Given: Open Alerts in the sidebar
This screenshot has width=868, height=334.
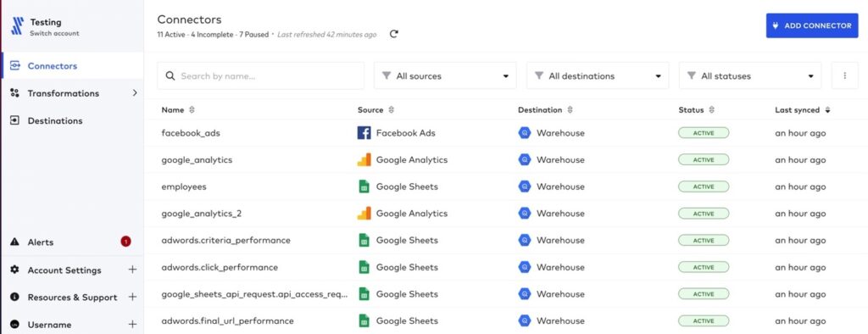Looking at the screenshot, I should [73, 242].
